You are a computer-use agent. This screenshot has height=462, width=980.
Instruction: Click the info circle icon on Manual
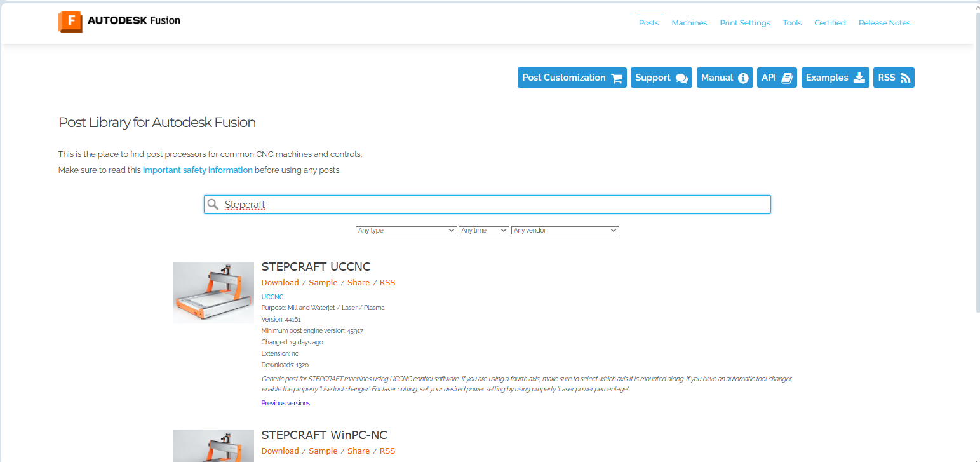(743, 78)
